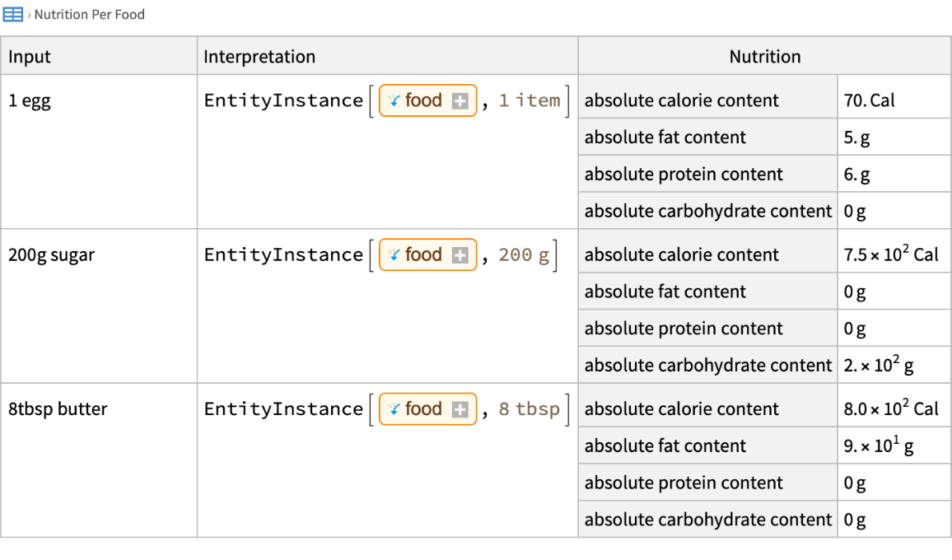This screenshot has width=952, height=560.
Task: Click the "8 tbsp" quantity in butter row
Action: 529,409
